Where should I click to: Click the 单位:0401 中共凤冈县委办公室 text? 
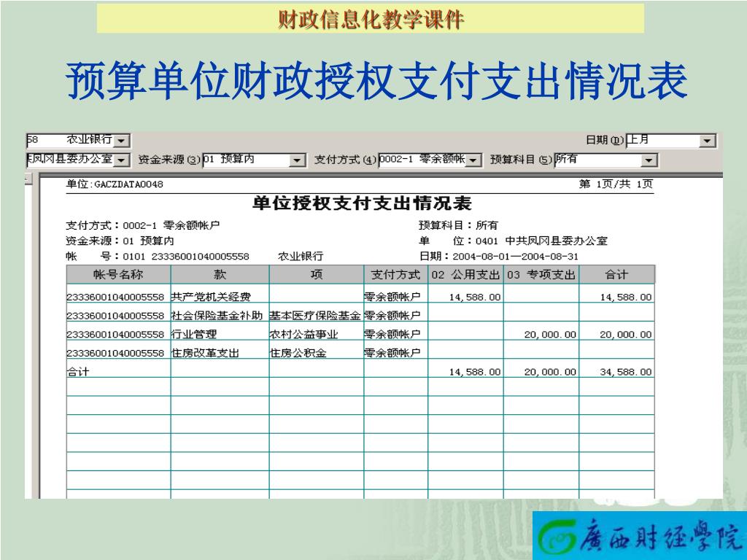pyautogui.click(x=513, y=241)
